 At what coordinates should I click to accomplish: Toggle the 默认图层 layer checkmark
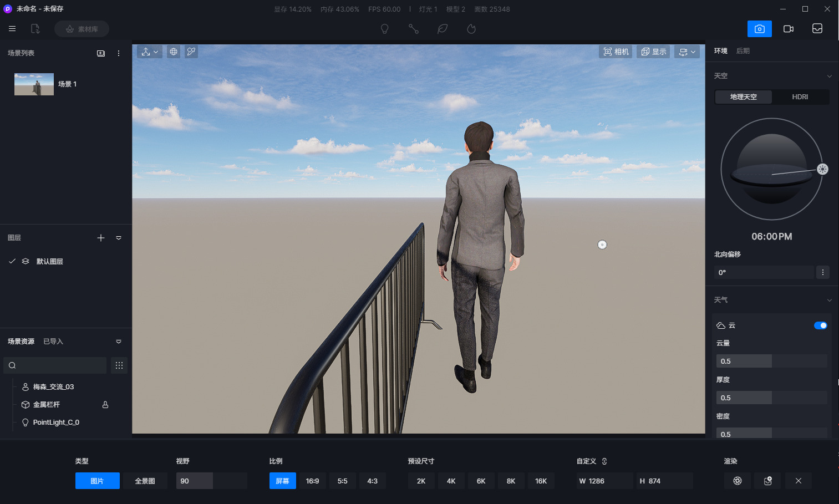click(x=12, y=261)
